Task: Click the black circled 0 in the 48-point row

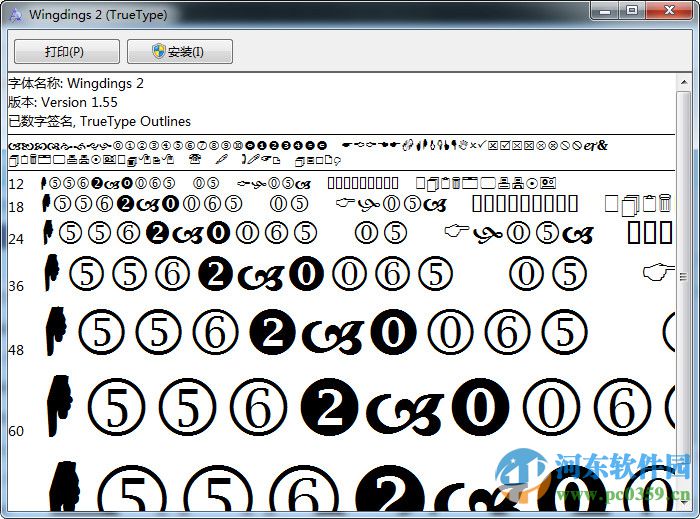Action: 393,332
